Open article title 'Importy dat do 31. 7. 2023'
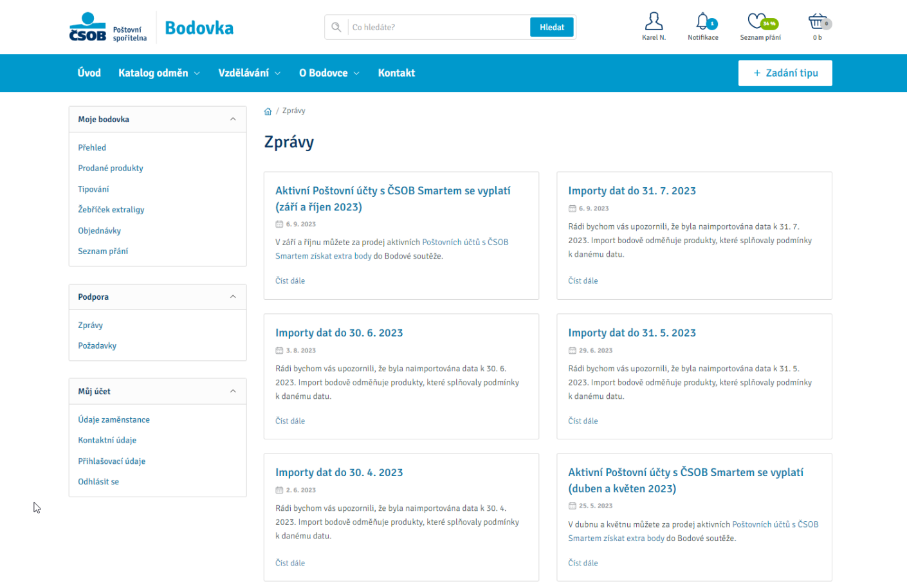 [632, 191]
